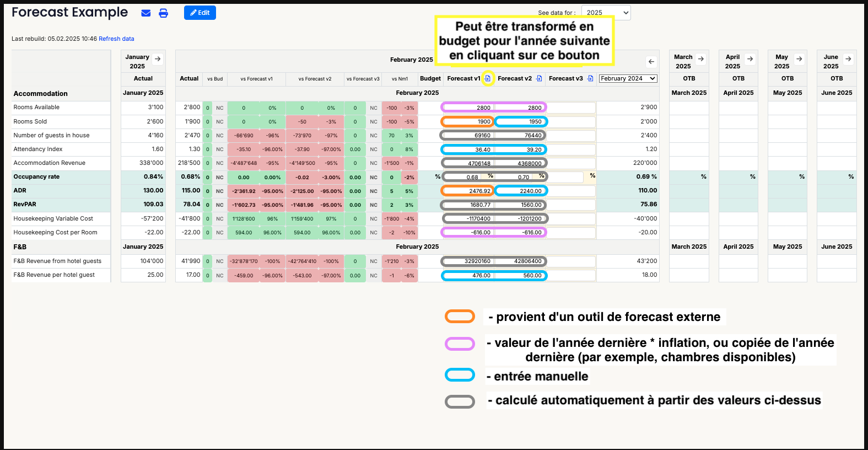Screen dimensions: 868x450
Task: Click Forecast v2 F&B Revenue per guest field
Action: point(521,276)
